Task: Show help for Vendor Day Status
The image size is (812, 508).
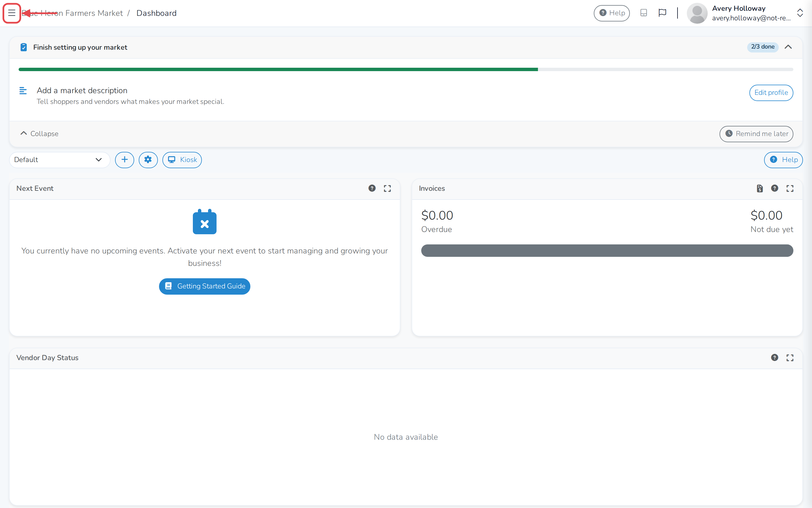Action: point(775,358)
